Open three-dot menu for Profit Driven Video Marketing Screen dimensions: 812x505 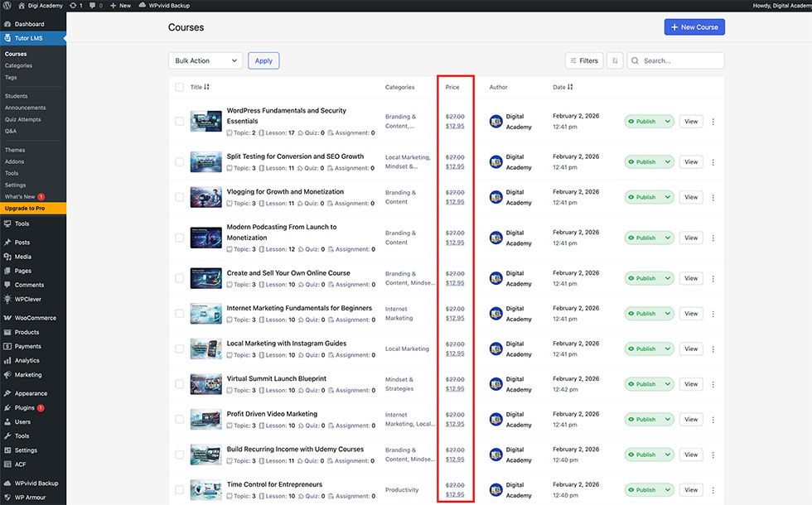click(713, 420)
